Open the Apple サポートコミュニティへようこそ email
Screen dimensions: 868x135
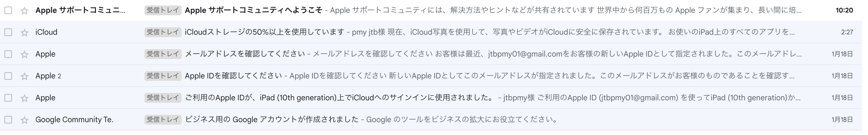pyautogui.click(x=253, y=10)
